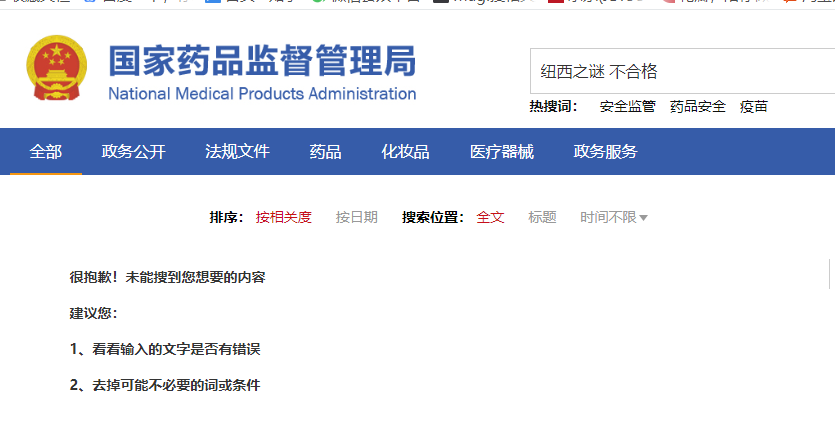Expand the 时间不限 time filter dropdown
This screenshot has height=423, width=835.
tap(613, 217)
